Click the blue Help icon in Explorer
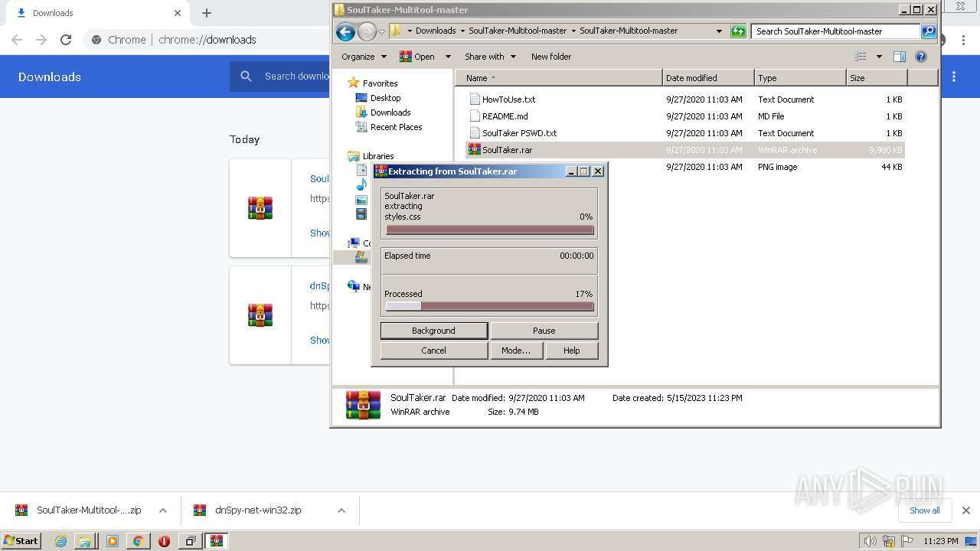 click(x=921, y=57)
